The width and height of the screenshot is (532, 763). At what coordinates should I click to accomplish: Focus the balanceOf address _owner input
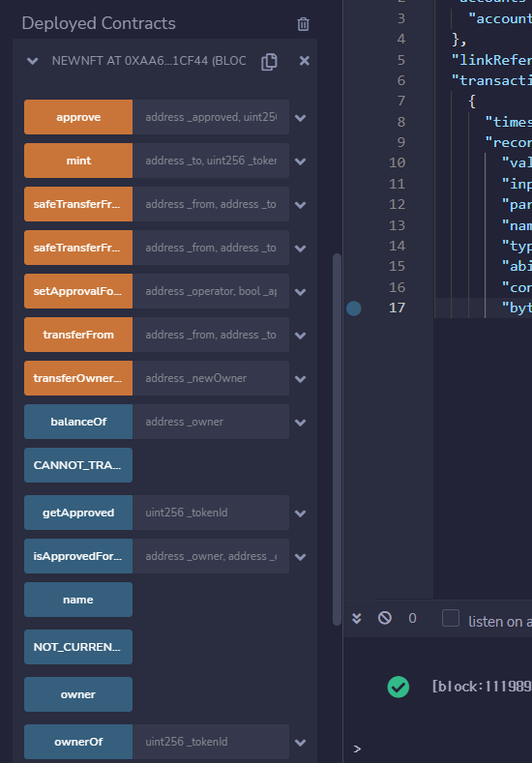211,422
